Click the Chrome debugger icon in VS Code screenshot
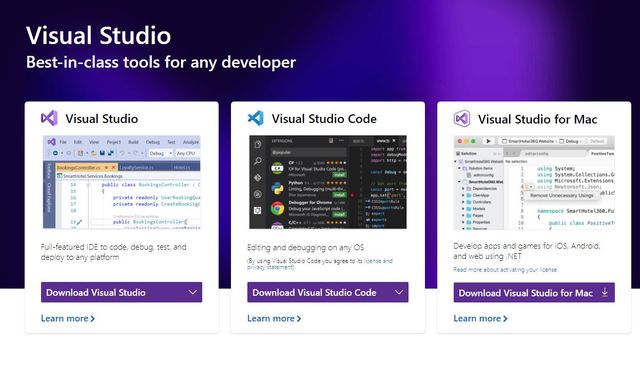Viewport: 640px width, 365px height. click(x=278, y=208)
